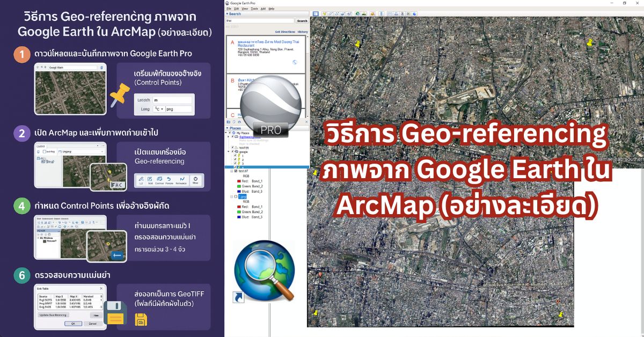Toggle the Sightseeing Tour checkbox
The height and width of the screenshot is (337, 644).
232,136
